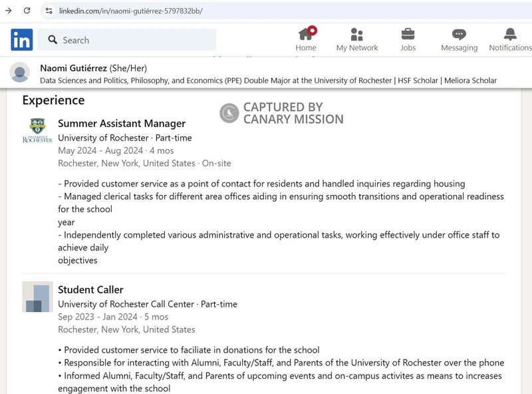The width and height of the screenshot is (532, 394).
Task: Click Naomi Gutiérrez name in sticky header
Action: click(x=74, y=69)
